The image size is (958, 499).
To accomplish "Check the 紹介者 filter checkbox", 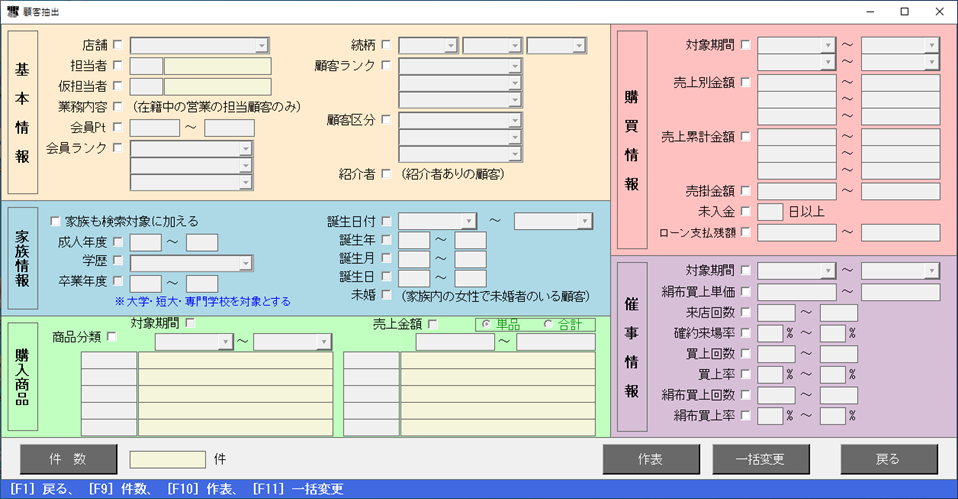I will 386,174.
